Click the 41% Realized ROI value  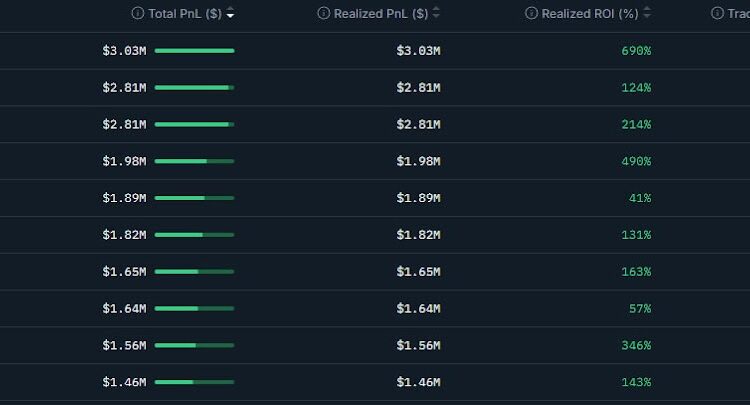click(640, 198)
